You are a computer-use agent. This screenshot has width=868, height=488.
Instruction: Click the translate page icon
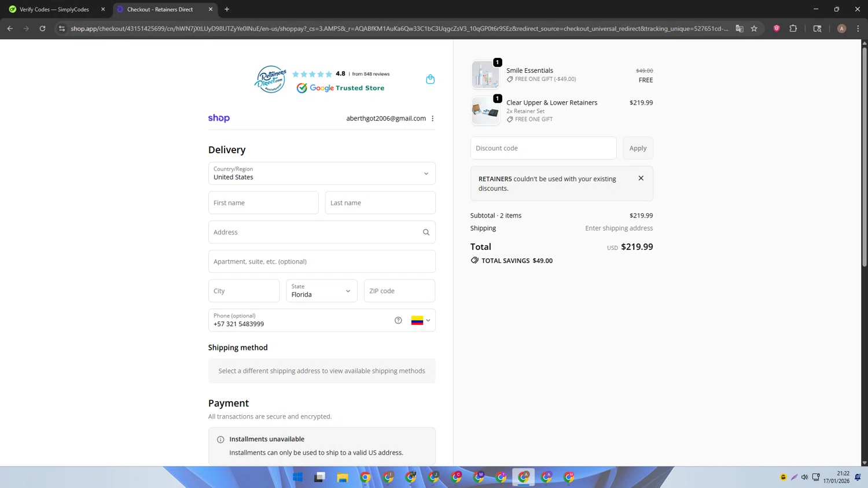tap(739, 28)
